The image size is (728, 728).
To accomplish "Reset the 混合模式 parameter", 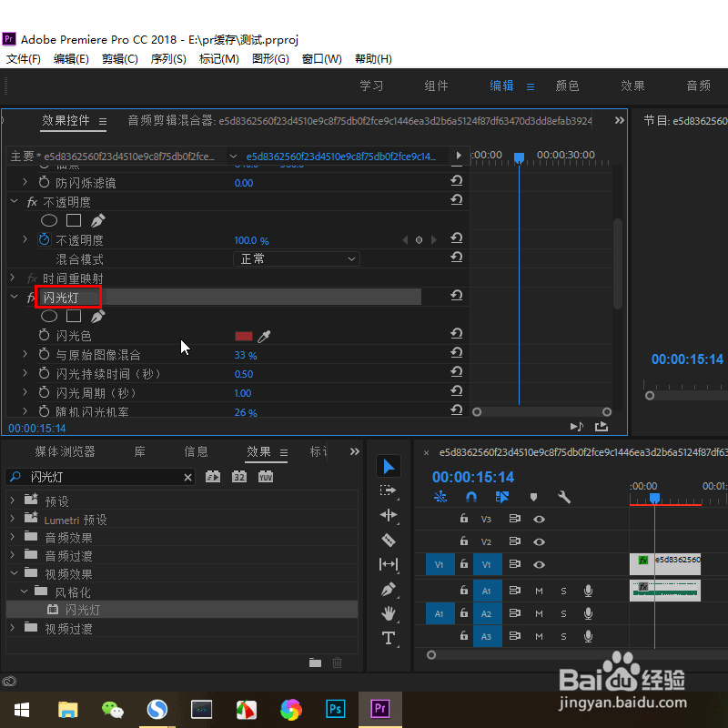I will 457,258.
